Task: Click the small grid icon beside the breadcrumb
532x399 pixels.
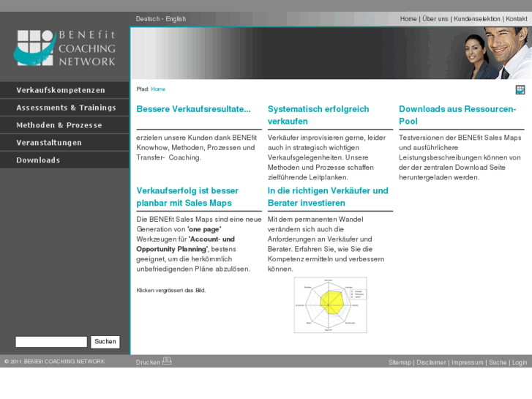Action: point(520,89)
